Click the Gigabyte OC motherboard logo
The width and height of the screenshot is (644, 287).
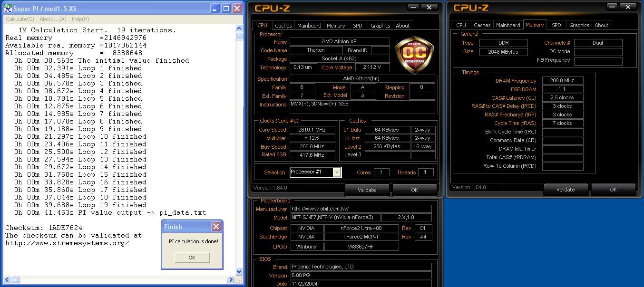pyautogui.click(x=414, y=54)
